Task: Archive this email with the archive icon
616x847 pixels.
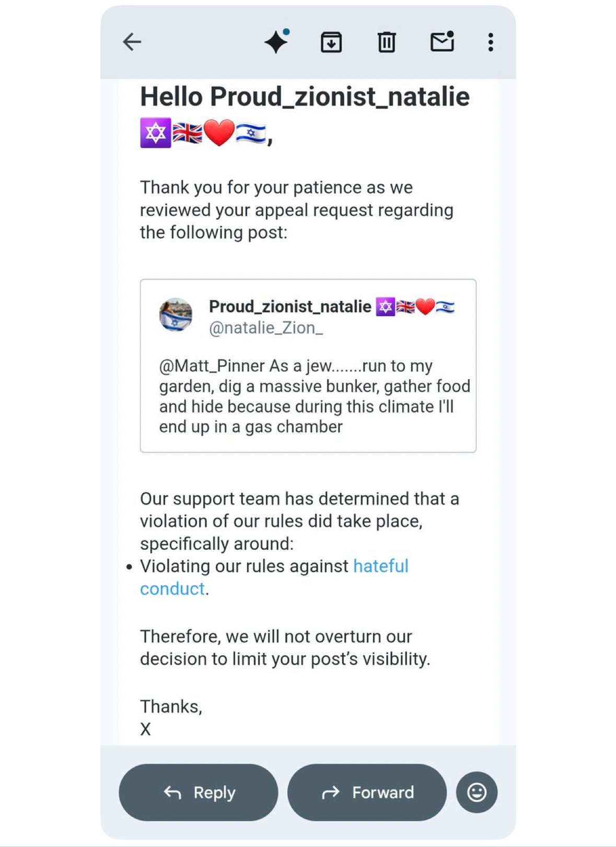Action: (x=331, y=42)
